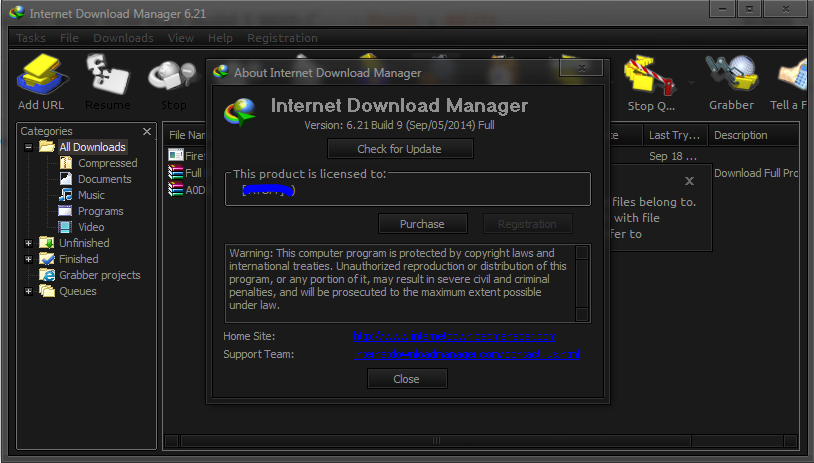This screenshot has height=463, width=814.
Task: Select the Video category icon
Action: 65,227
